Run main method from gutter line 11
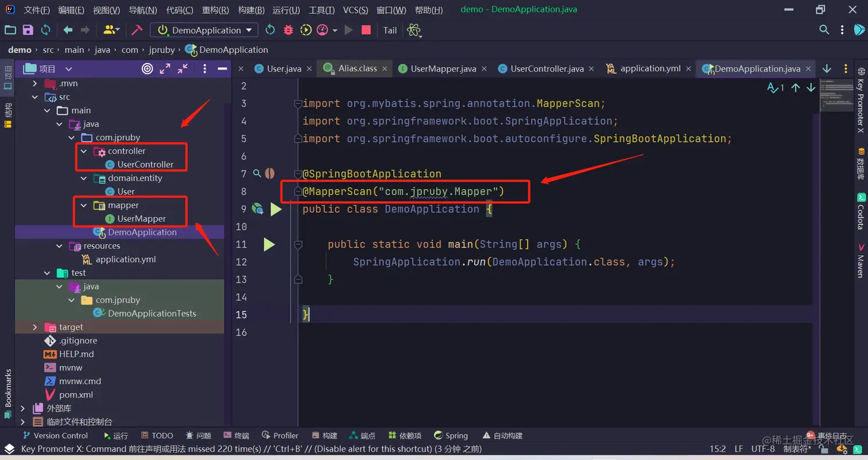Screen dimensions: 868x460 [269, 244]
